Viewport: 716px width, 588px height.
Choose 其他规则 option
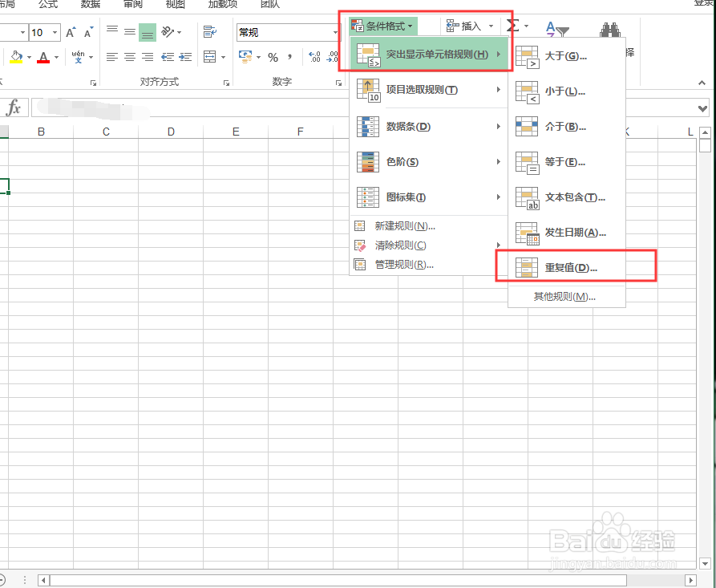[x=567, y=297]
